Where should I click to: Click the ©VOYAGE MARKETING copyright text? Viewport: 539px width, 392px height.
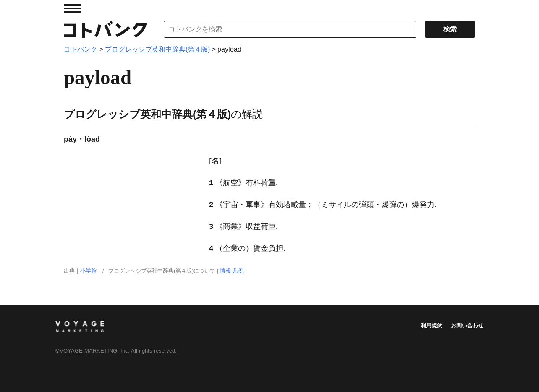coord(116,351)
